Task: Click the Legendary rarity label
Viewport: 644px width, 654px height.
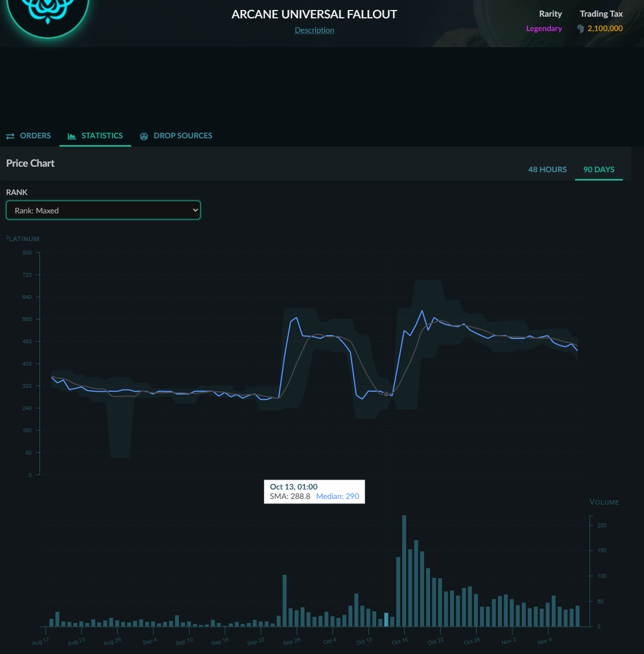Action: pyautogui.click(x=544, y=28)
